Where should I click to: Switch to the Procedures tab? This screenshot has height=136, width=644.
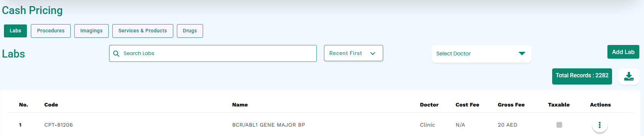click(51, 31)
